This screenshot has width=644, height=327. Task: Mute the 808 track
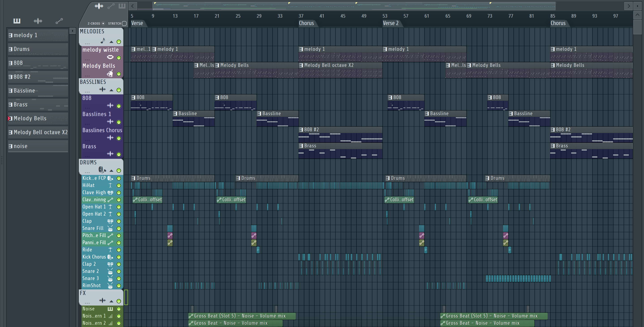point(119,106)
